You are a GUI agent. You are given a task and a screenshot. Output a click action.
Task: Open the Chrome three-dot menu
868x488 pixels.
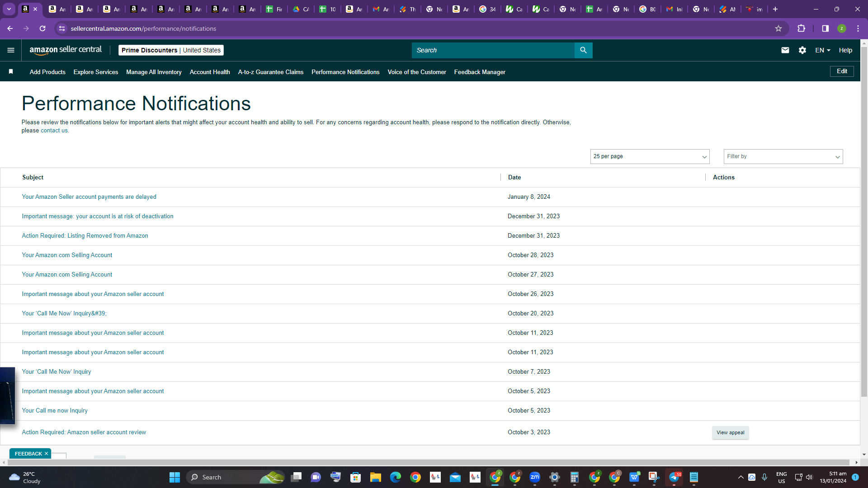click(858, 28)
